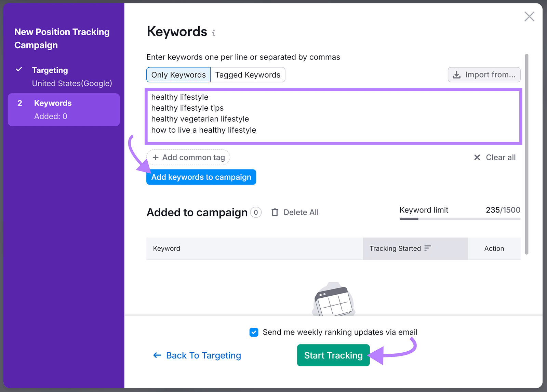
Task: Select the Keywords step in the sidebar
Action: click(x=64, y=109)
